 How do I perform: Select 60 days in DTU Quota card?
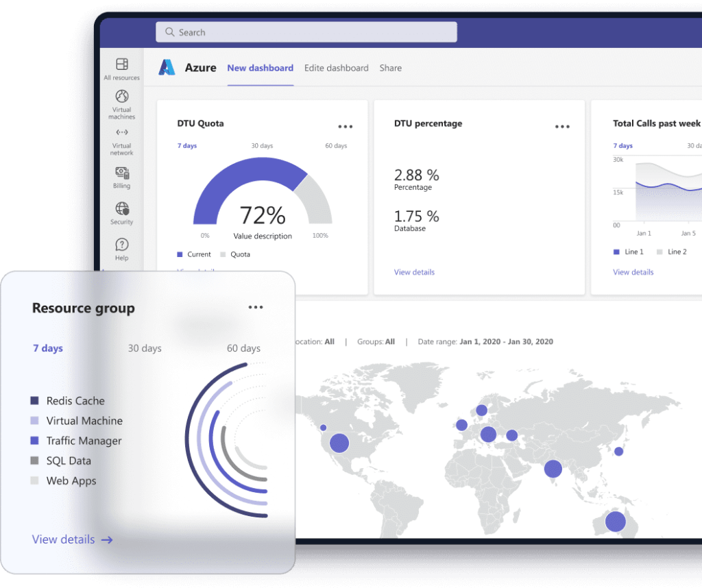[336, 146]
